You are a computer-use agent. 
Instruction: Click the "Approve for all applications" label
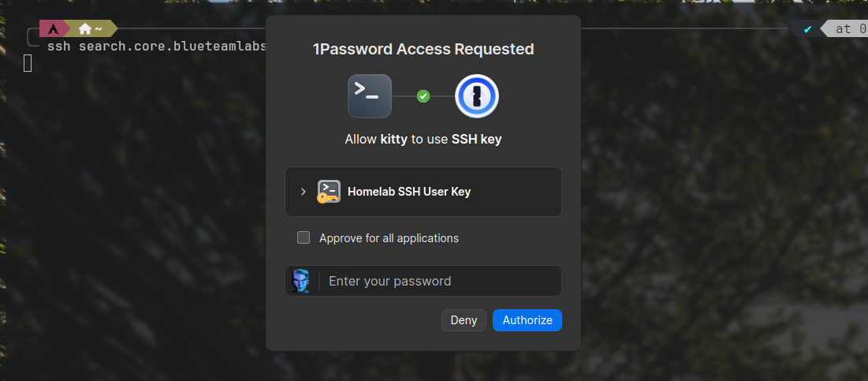pyautogui.click(x=389, y=238)
